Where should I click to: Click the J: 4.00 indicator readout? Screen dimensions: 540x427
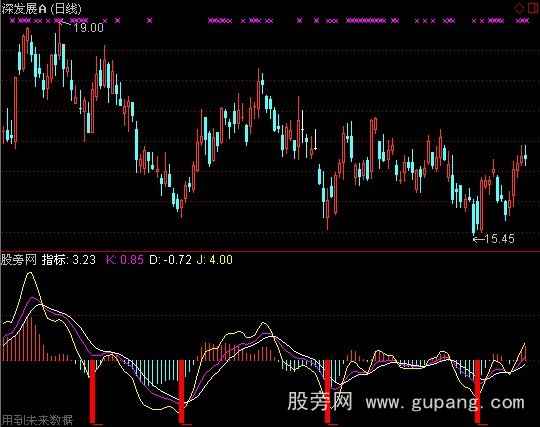[214, 260]
